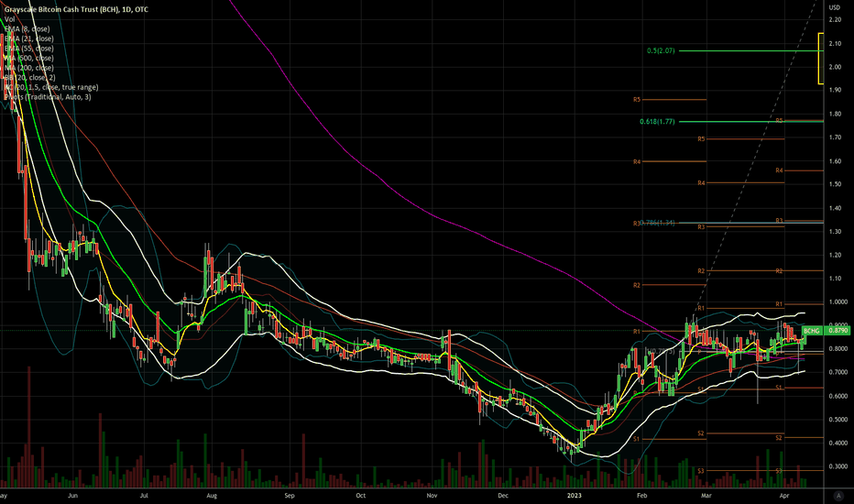Click the Apr label on time axis
The height and width of the screenshot is (504, 854).
tap(784, 496)
